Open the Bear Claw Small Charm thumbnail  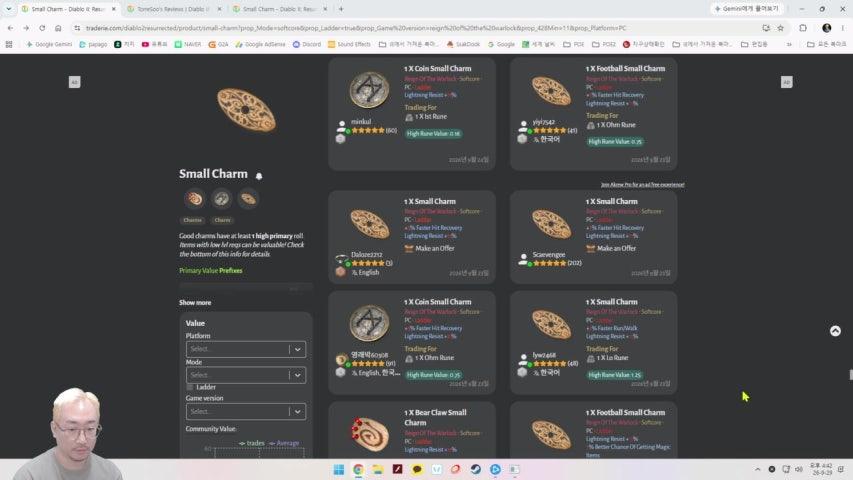[x=369, y=434]
